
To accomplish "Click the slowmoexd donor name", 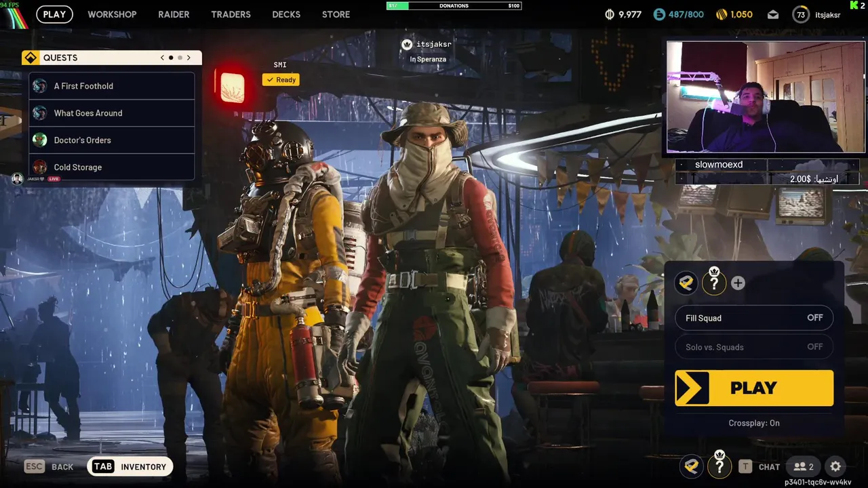I will [719, 165].
